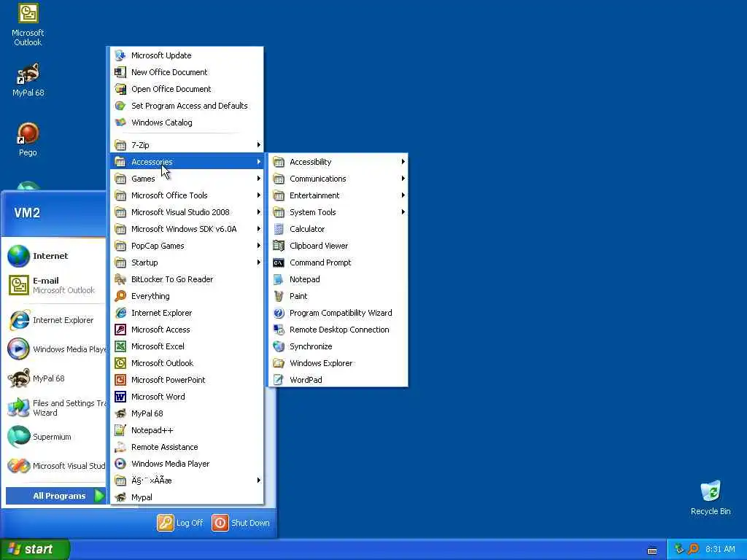Click the Shut Down button
Viewport: 747px width, 560px height.
point(241,523)
